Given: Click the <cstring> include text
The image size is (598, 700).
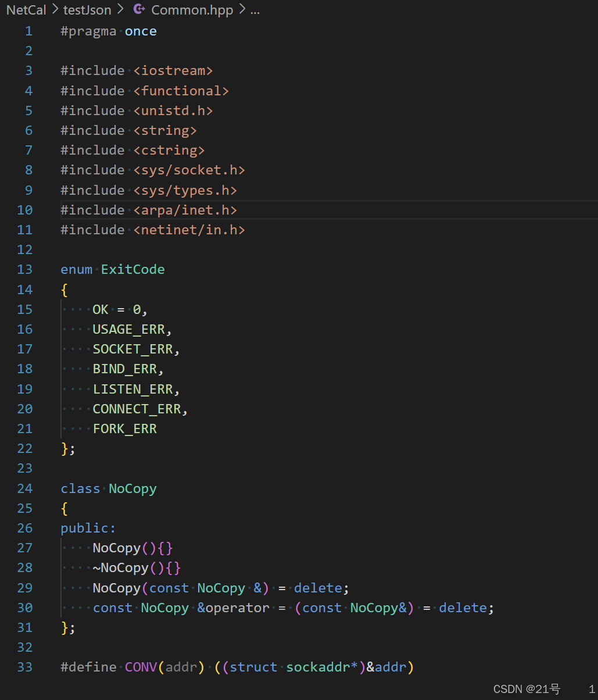Looking at the screenshot, I should click(x=169, y=150).
